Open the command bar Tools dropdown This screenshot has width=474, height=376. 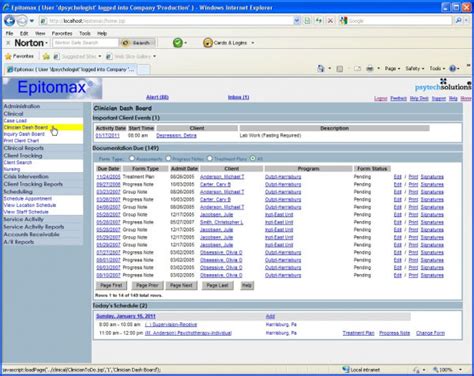point(437,69)
